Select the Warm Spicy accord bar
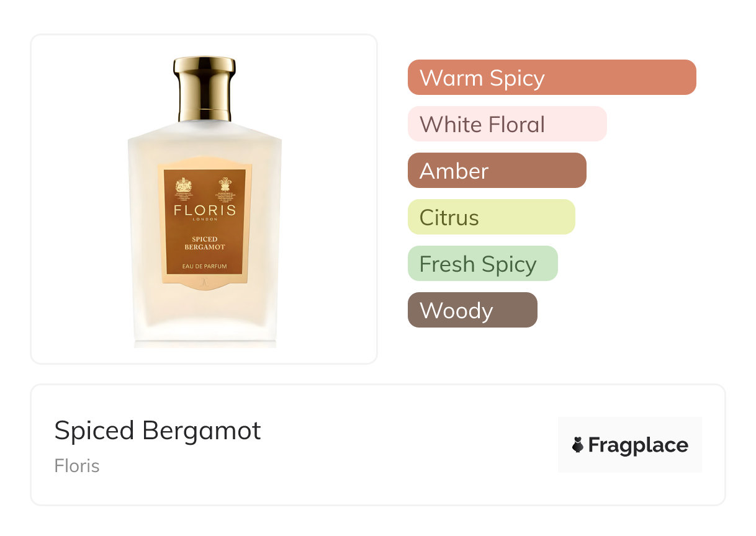 tap(552, 78)
